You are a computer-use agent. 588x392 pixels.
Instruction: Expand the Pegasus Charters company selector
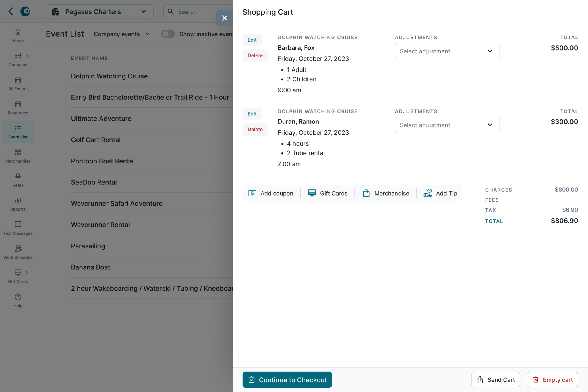tap(99, 12)
